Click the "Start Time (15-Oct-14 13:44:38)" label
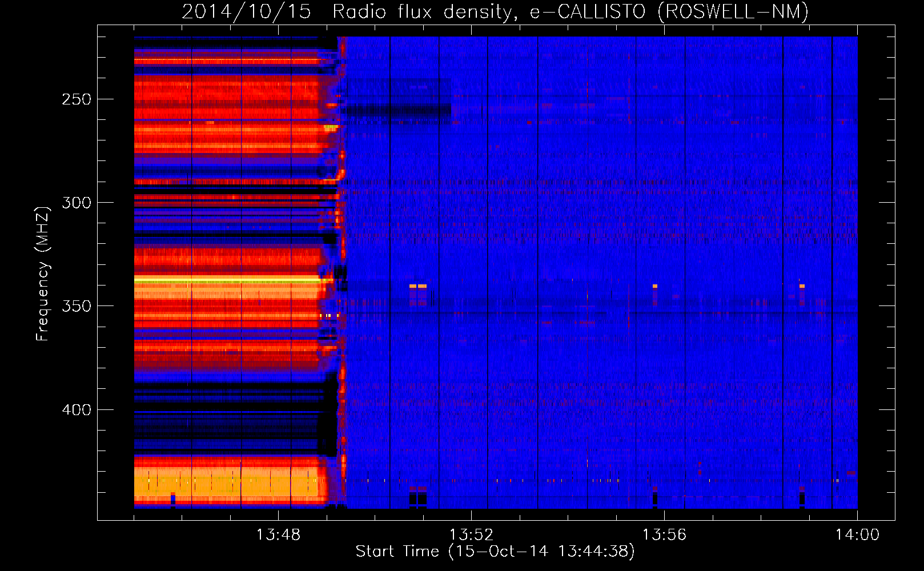Image resolution: width=924 pixels, height=571 pixels. click(495, 552)
